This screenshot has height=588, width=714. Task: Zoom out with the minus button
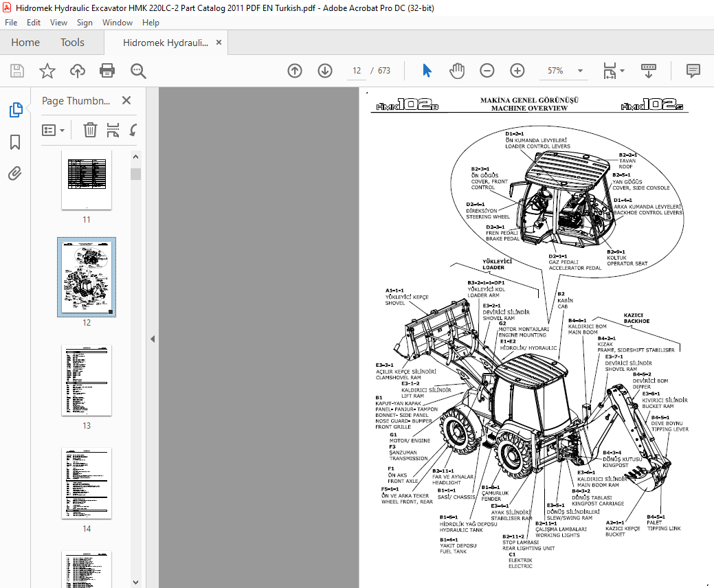coord(487,71)
